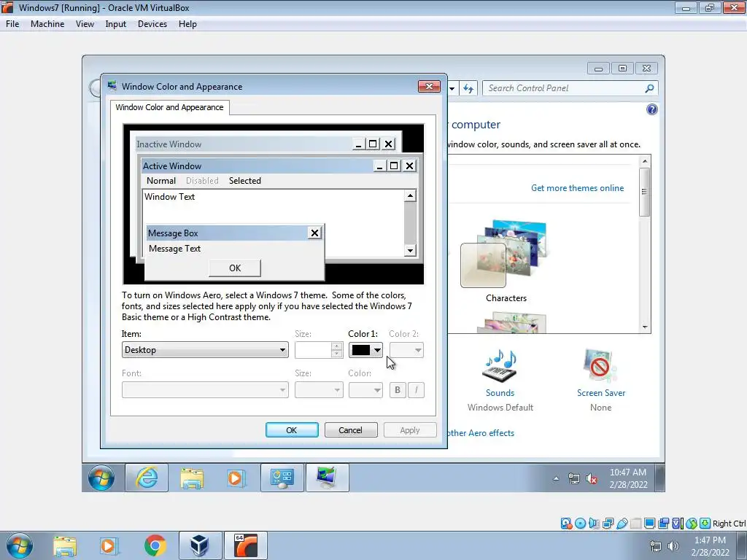Click the Window Color and Appearance taskbar icon in guest
The width and height of the screenshot is (747, 560).
[328, 478]
